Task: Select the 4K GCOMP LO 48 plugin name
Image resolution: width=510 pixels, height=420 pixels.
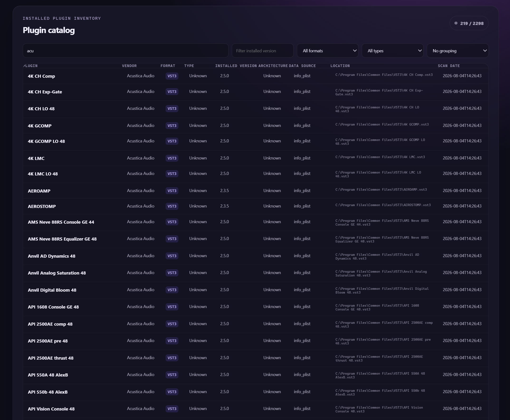Action: [x=46, y=141]
